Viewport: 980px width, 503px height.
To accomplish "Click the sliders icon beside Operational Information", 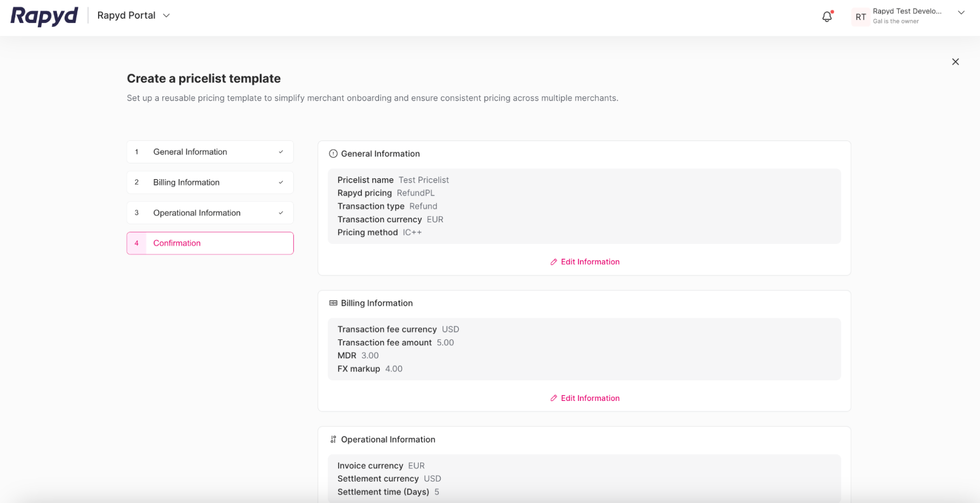I will tap(333, 439).
